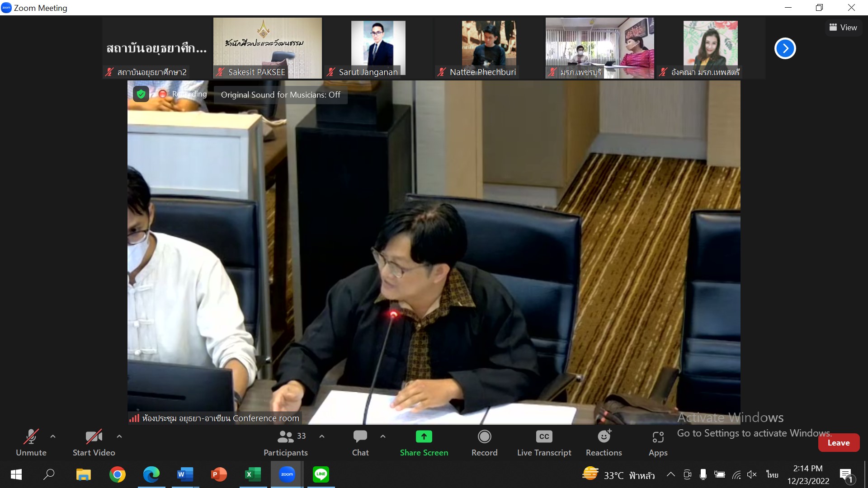Expand audio options arrow next to Unmute
Screen dimensions: 868x488
coord(53,436)
